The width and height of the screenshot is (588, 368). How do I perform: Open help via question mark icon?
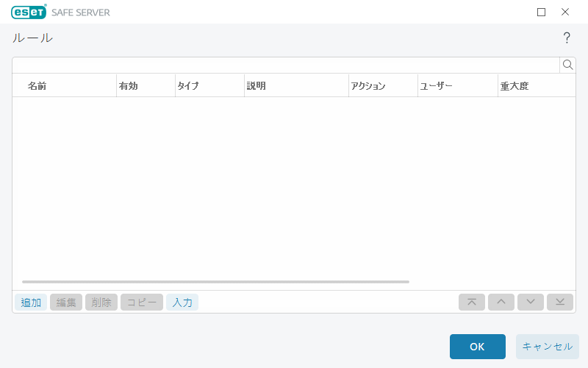click(x=567, y=38)
